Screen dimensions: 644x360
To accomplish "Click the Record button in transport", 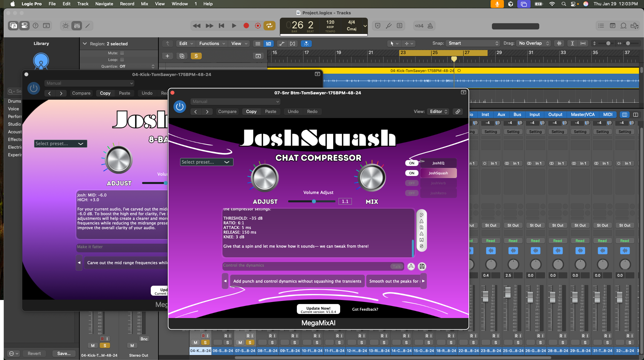I will pos(246,26).
